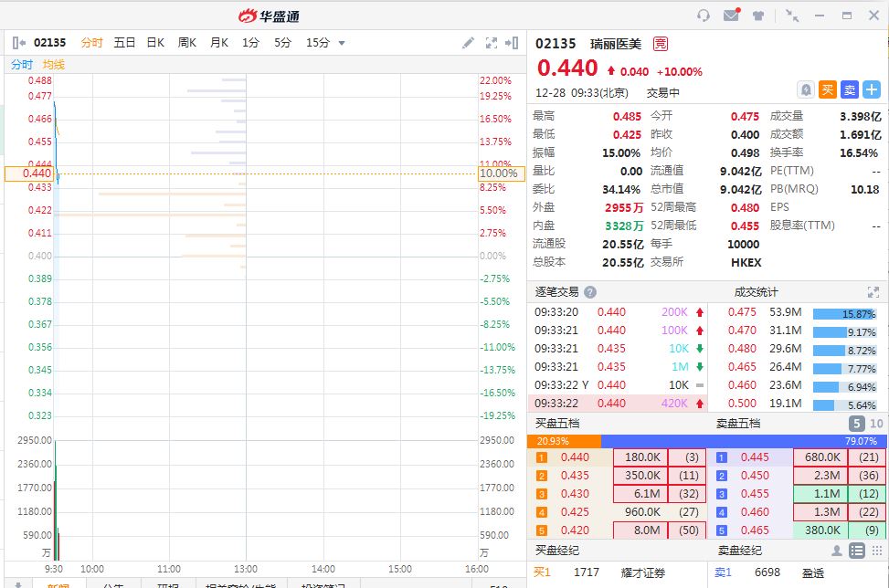Switch broker queue to list view
The image size is (889, 588).
tap(856, 551)
